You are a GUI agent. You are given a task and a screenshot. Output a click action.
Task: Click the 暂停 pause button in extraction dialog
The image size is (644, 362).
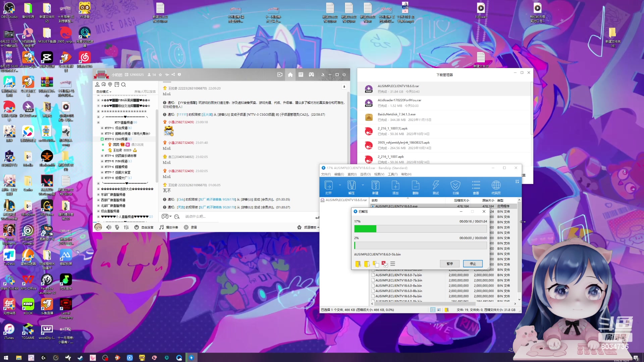pyautogui.click(x=450, y=264)
